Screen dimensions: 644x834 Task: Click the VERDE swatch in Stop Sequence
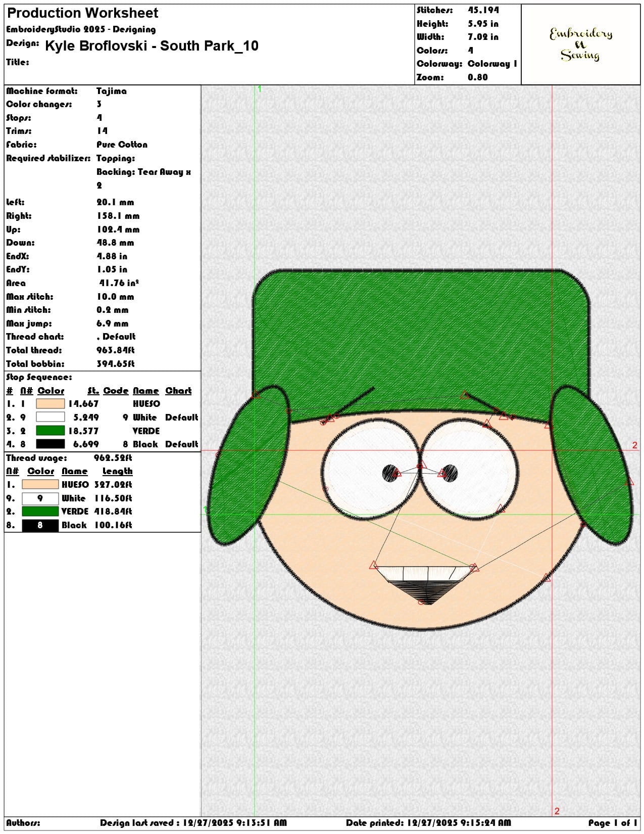click(51, 431)
